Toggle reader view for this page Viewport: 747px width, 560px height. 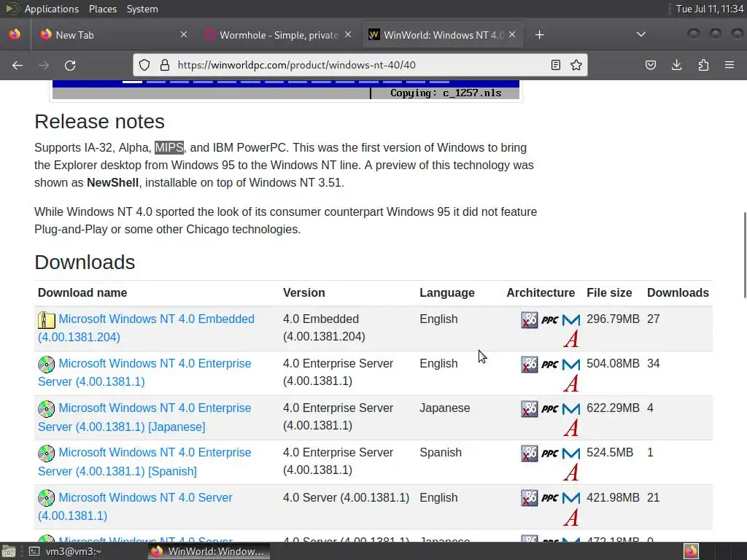[555, 65]
